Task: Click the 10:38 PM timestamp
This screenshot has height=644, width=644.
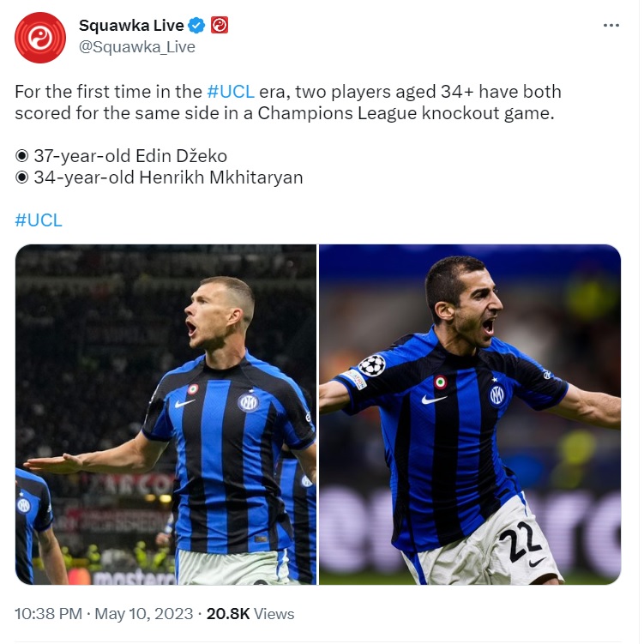Action: pos(49,614)
